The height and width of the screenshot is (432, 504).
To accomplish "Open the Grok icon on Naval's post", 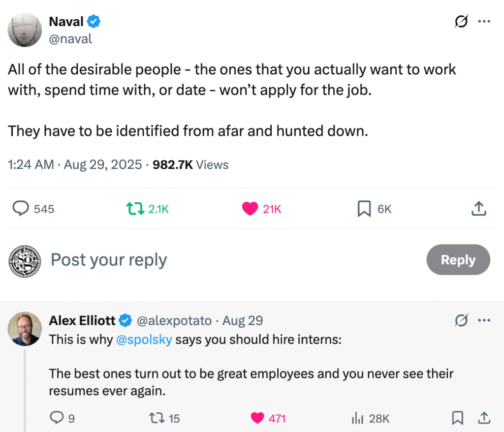I will pyautogui.click(x=461, y=22).
